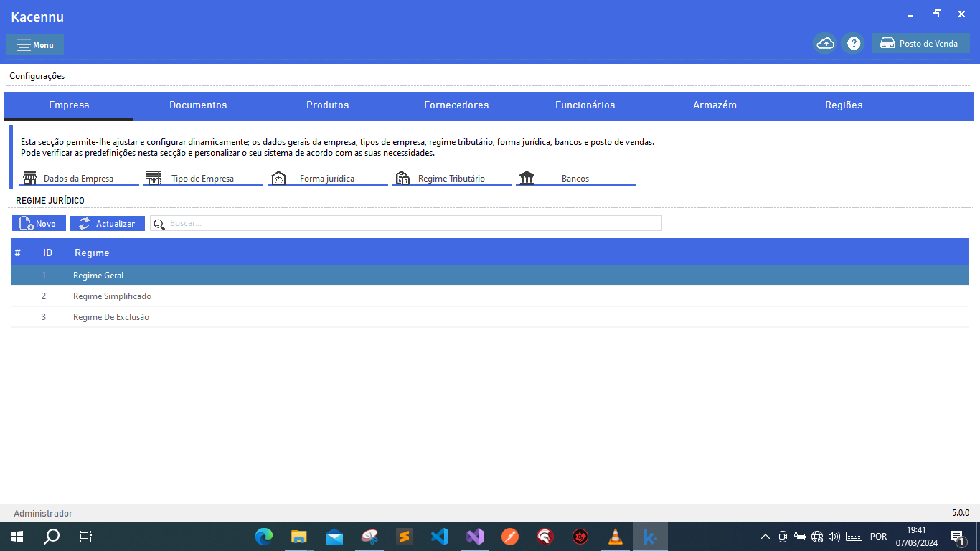Open the help question mark icon
980x551 pixels.
[x=854, y=44]
